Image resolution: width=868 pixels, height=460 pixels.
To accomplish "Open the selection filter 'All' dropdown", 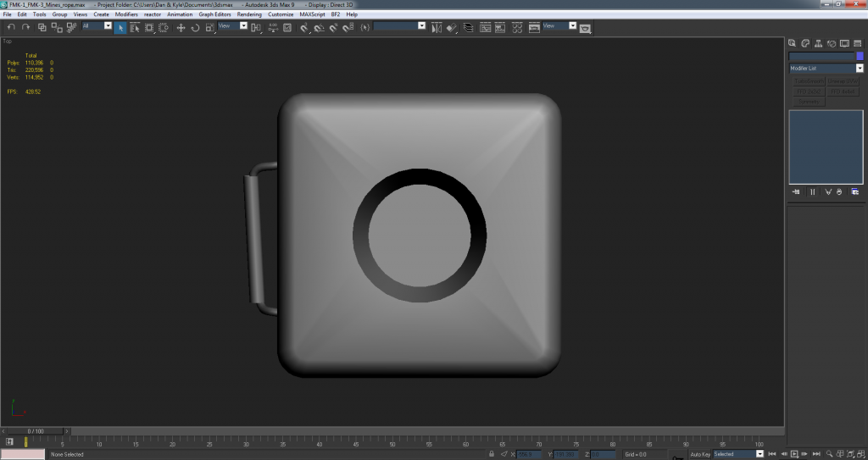I will [x=108, y=26].
